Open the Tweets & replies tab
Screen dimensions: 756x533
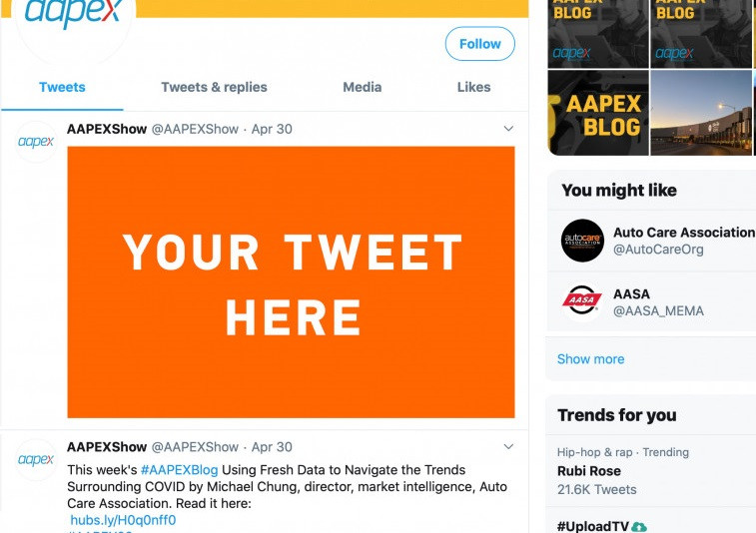coord(214,87)
